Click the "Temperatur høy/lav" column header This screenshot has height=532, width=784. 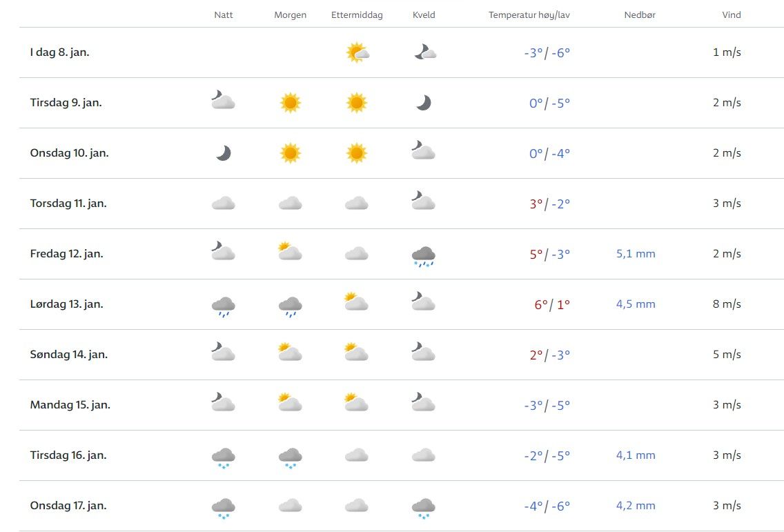529,15
